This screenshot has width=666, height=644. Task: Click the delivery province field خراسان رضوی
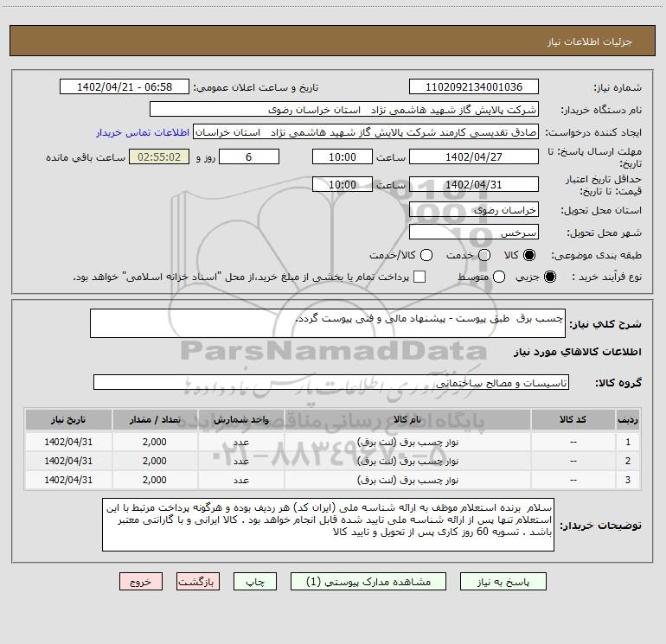(x=474, y=210)
